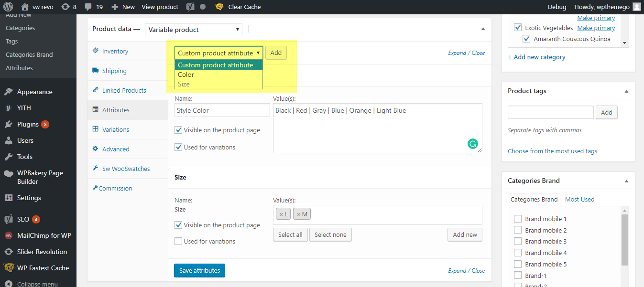Click the Clear Cache cheetah icon
Viewport: 644px width, 287px height.
pos(219,7)
